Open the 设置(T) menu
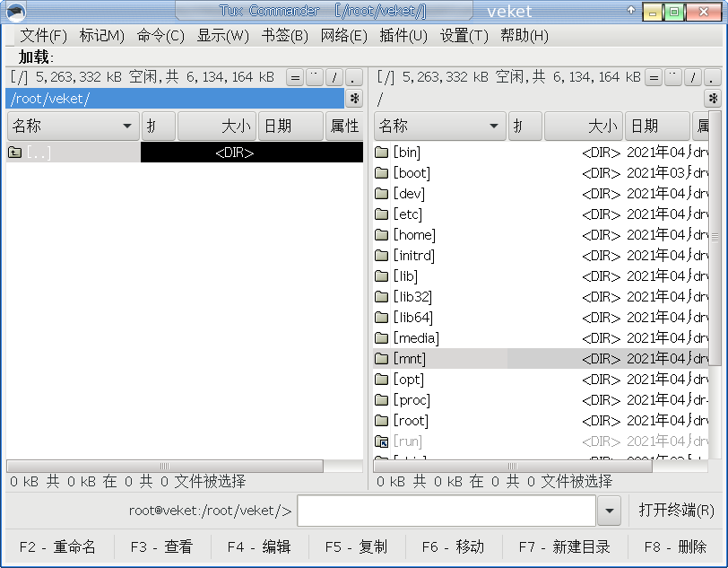Viewport: 728px width, 568px height. (464, 35)
